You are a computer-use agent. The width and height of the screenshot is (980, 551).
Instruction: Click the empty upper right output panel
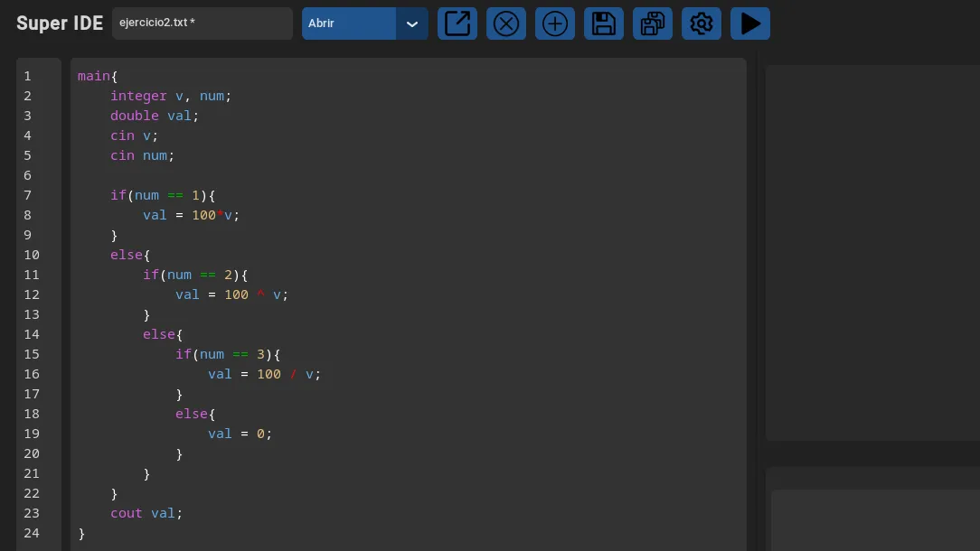(872, 252)
